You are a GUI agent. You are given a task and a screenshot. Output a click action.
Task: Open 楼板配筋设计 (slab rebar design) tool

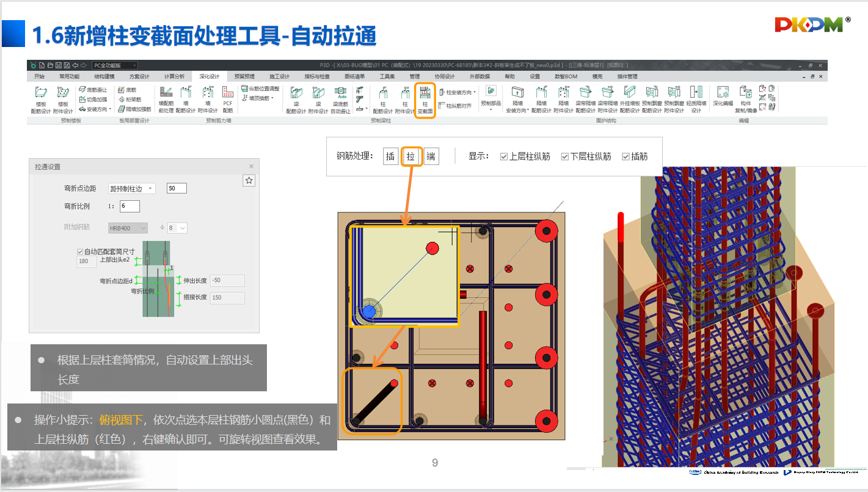[x=41, y=99]
